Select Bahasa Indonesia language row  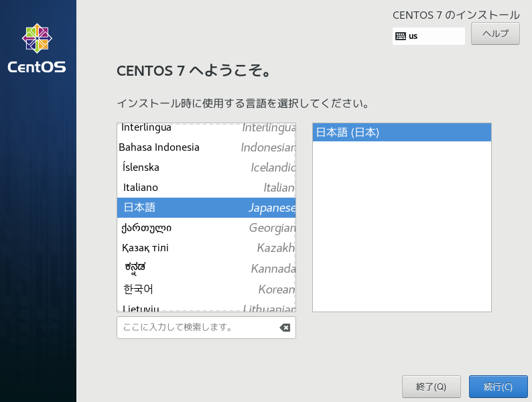point(206,147)
